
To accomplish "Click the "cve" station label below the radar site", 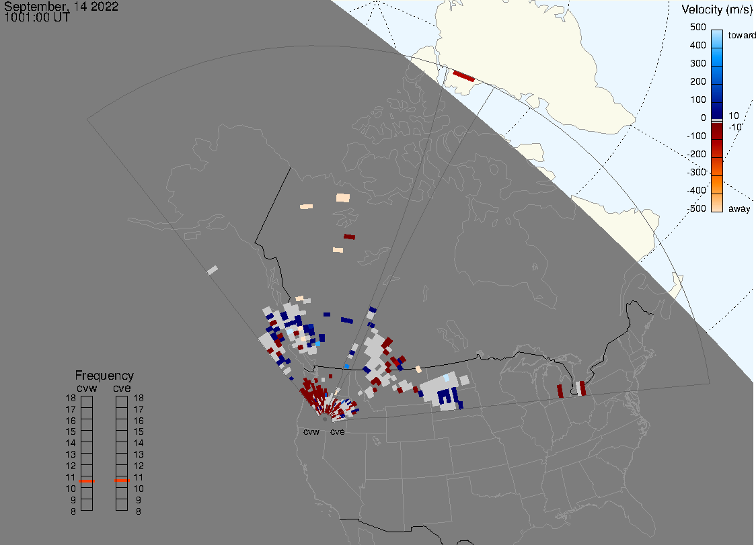I will [x=338, y=432].
